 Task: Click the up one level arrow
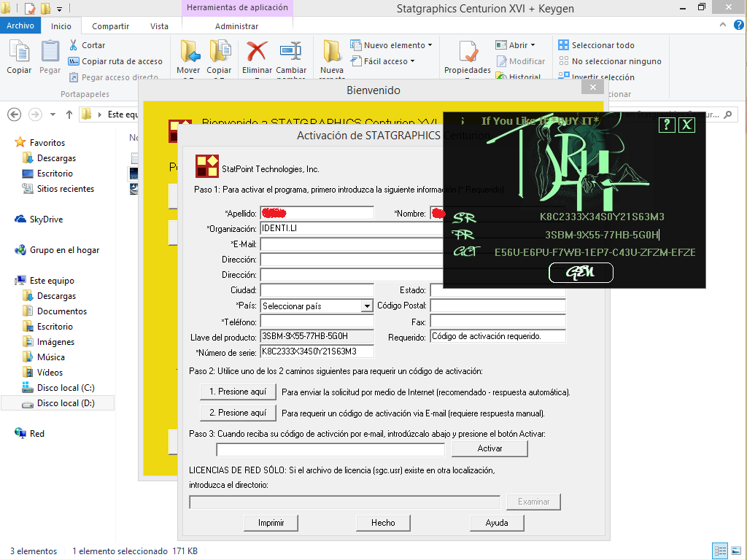pos(69,114)
